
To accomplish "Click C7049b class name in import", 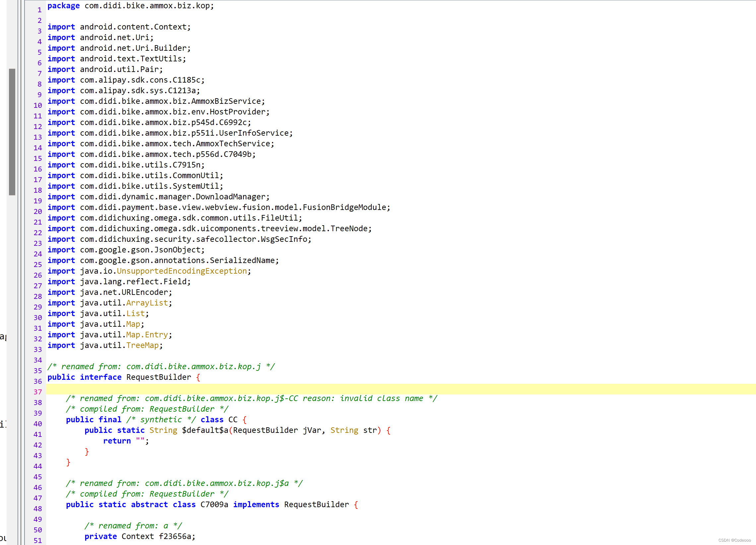I will coord(237,155).
